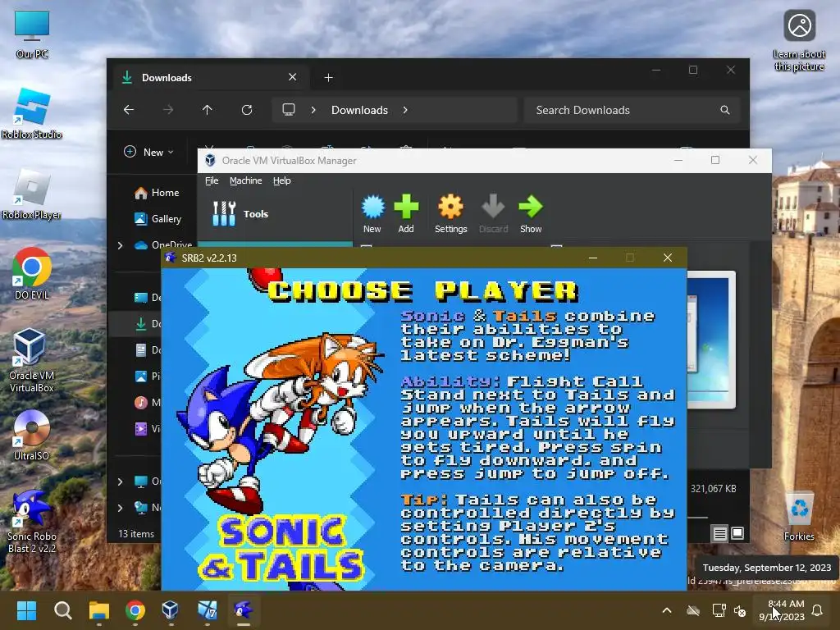840x630 pixels.
Task: Click Learn about this picture icon
Action: 799,41
